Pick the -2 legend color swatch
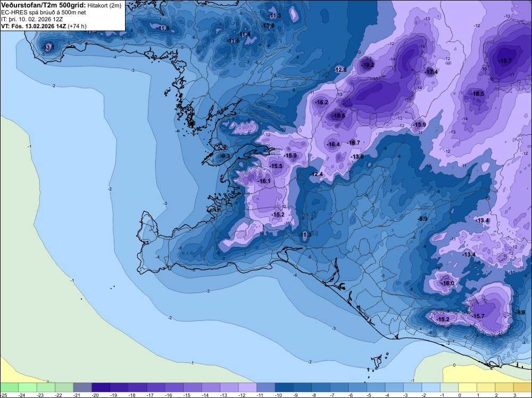This screenshot has width=532, height=398. 431,387
